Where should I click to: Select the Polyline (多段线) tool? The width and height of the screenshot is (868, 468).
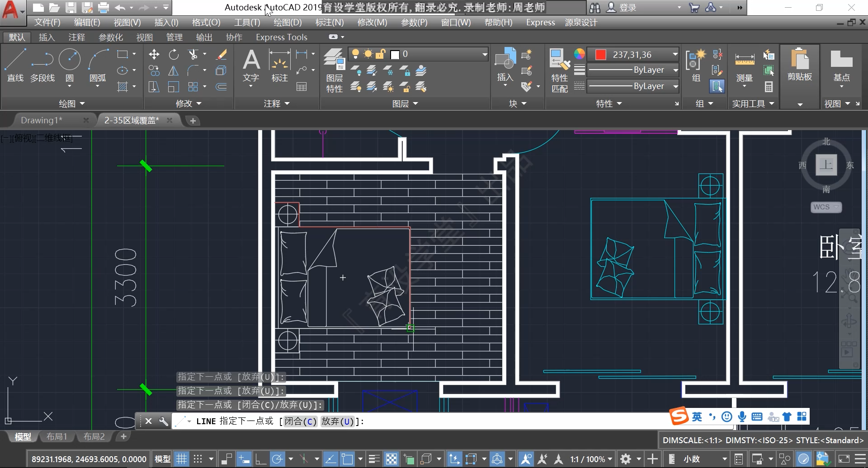42,66
